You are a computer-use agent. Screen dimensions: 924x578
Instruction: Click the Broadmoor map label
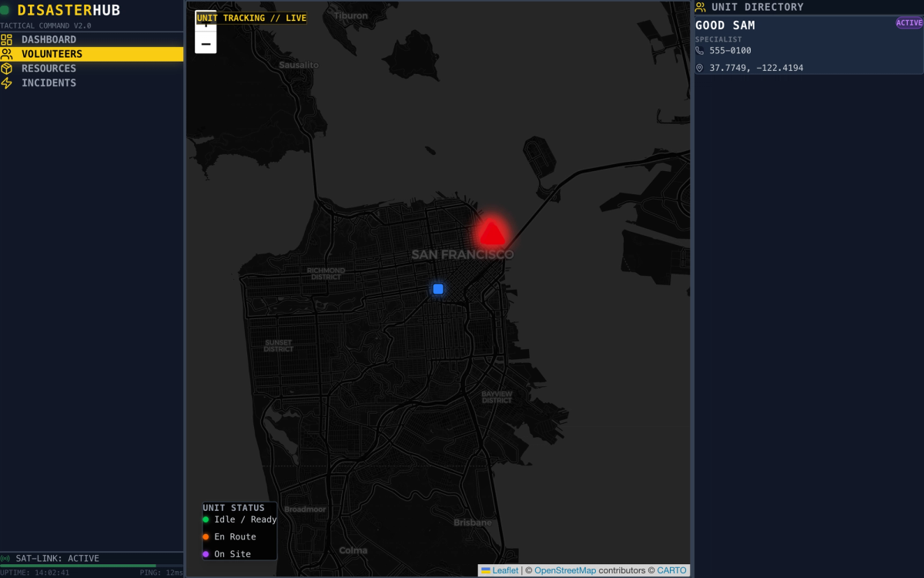(305, 509)
